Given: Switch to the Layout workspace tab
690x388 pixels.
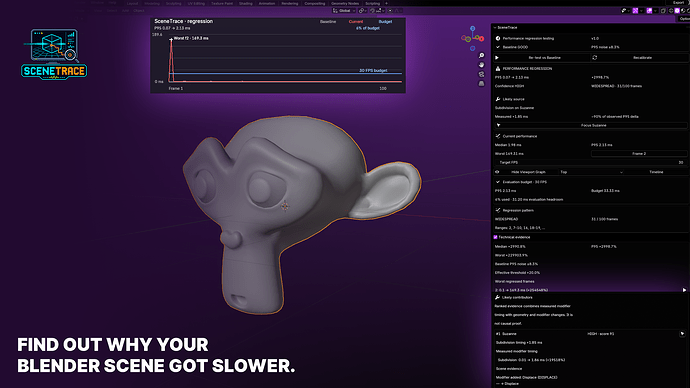Looking at the screenshot, I should (132, 4).
